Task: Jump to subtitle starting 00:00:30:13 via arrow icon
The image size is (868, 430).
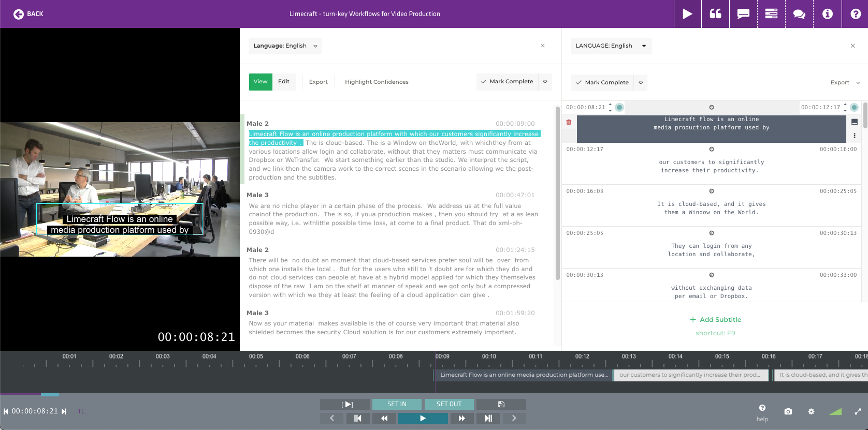Action: click(x=712, y=275)
